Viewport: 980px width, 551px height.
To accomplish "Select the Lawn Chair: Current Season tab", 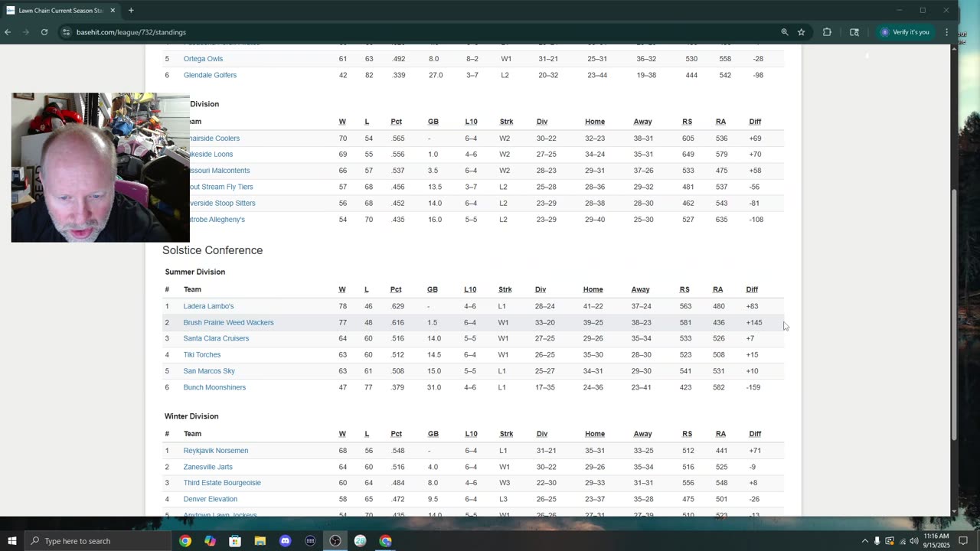I will (60, 11).
